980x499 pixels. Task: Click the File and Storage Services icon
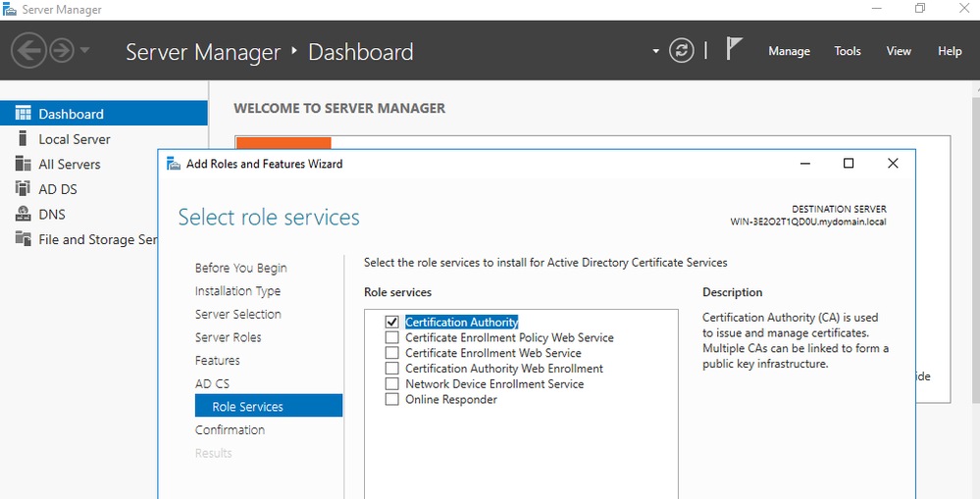[x=24, y=238]
